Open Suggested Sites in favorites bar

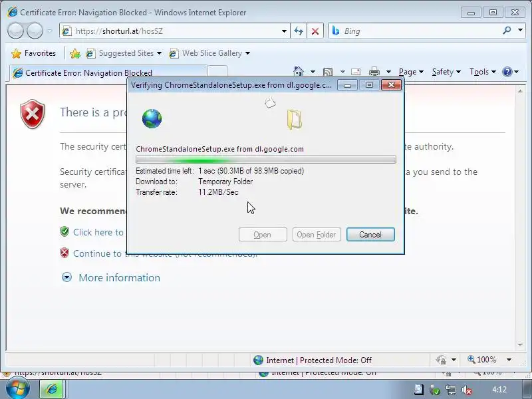pos(124,53)
